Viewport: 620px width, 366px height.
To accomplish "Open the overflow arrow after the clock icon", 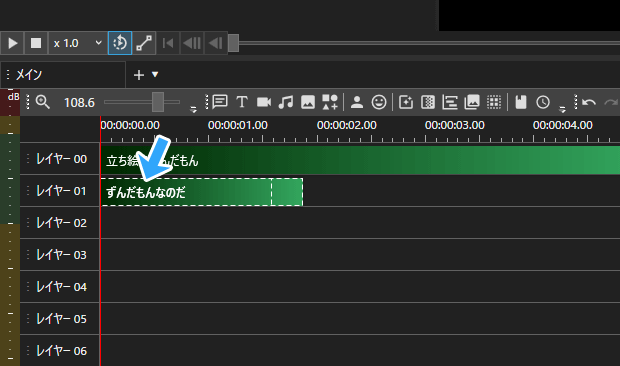I will click(562, 109).
